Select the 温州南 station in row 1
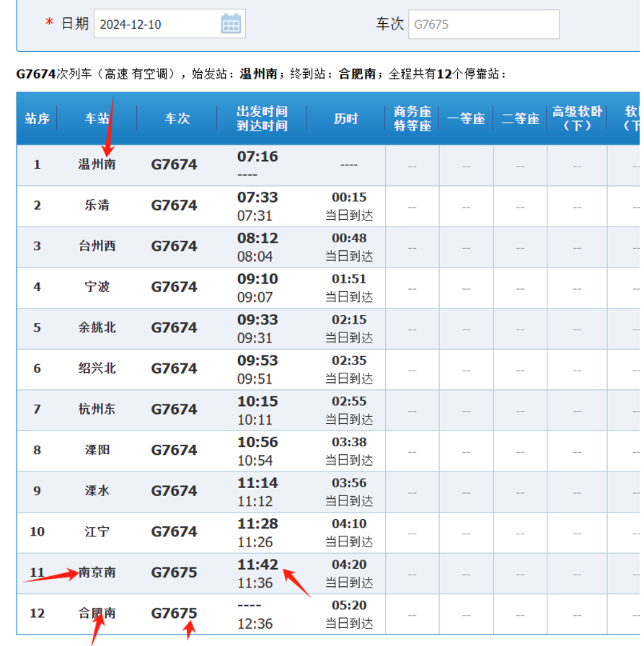The image size is (644, 646). pyautogui.click(x=97, y=164)
